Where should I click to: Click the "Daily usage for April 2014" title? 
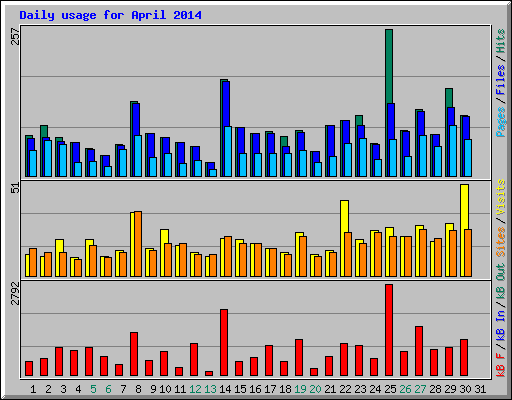point(110,15)
